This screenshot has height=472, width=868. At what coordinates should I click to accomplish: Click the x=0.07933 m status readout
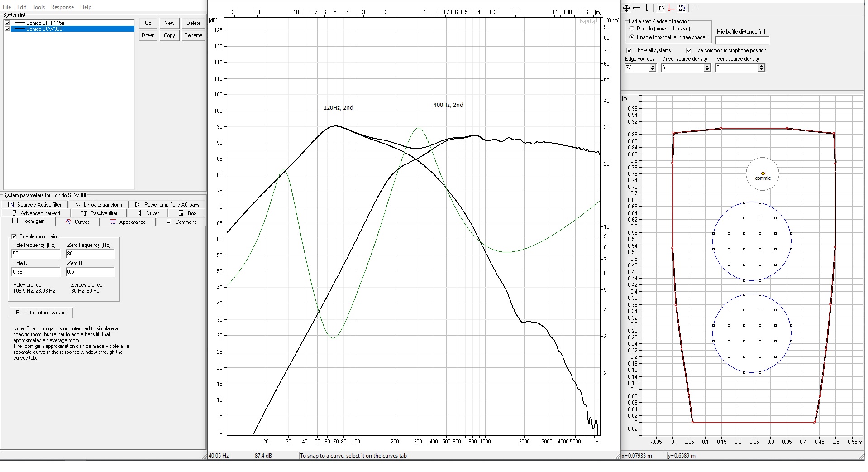coord(637,455)
